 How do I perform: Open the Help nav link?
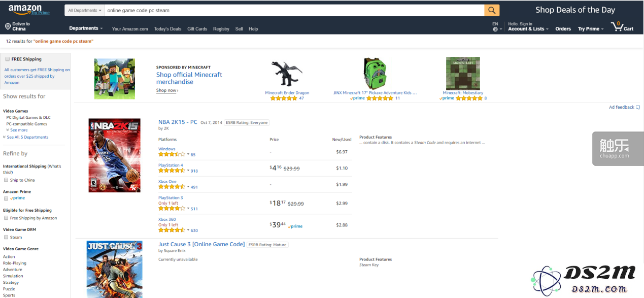pos(253,29)
